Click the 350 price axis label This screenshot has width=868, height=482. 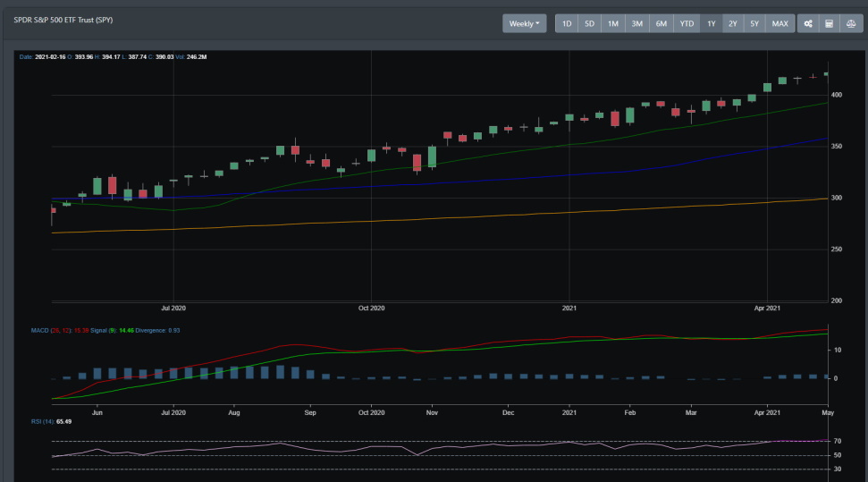[837, 147]
